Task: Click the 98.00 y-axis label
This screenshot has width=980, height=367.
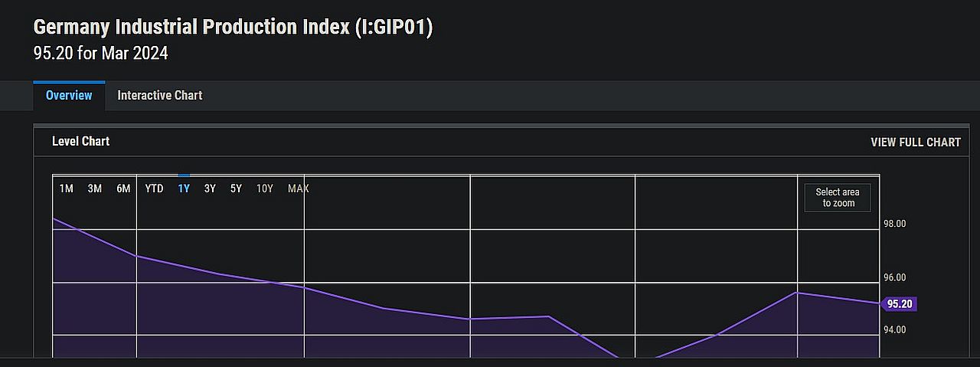Action: tap(895, 224)
